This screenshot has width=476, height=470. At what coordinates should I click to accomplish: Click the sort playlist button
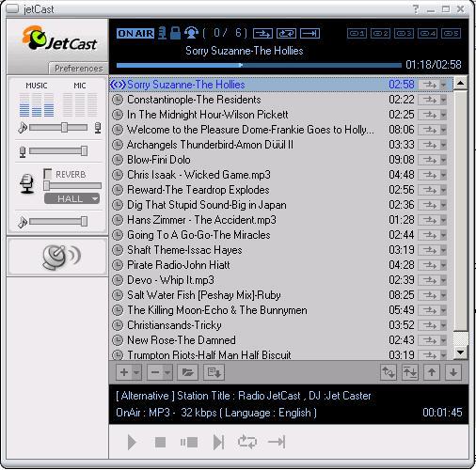[410, 372]
